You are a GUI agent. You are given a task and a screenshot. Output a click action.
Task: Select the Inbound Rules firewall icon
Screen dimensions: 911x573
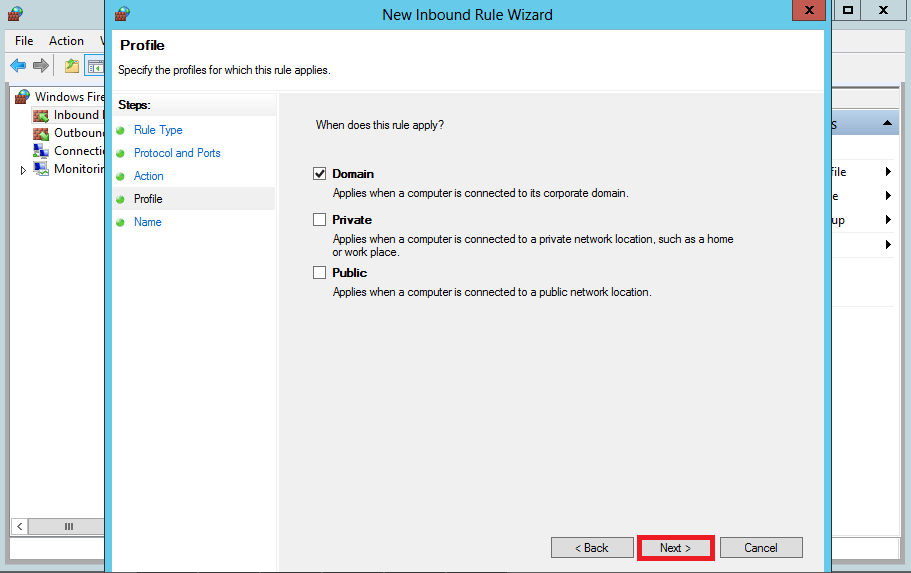point(41,115)
